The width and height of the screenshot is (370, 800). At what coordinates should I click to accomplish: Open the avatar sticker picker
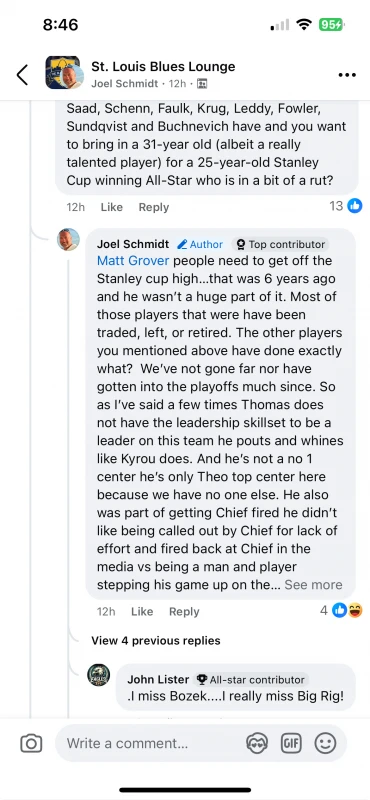point(257,743)
